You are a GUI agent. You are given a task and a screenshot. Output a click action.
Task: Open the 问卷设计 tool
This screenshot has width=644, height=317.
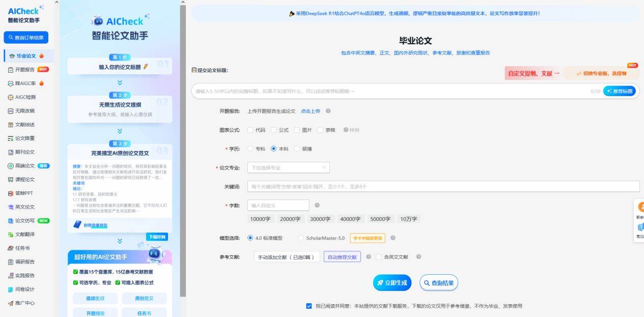click(x=23, y=289)
